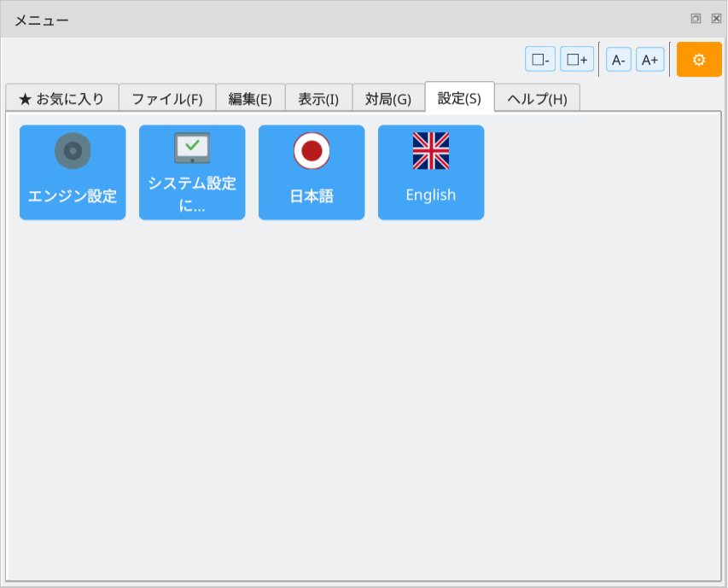This screenshot has width=728, height=588.
Task: Click the メニュー window title bar
Action: click(341, 17)
